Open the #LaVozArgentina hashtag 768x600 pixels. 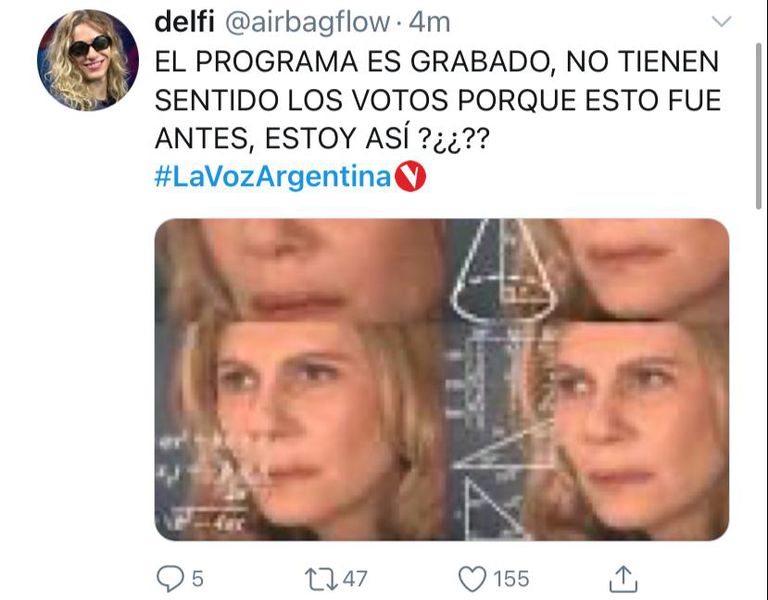(x=273, y=177)
